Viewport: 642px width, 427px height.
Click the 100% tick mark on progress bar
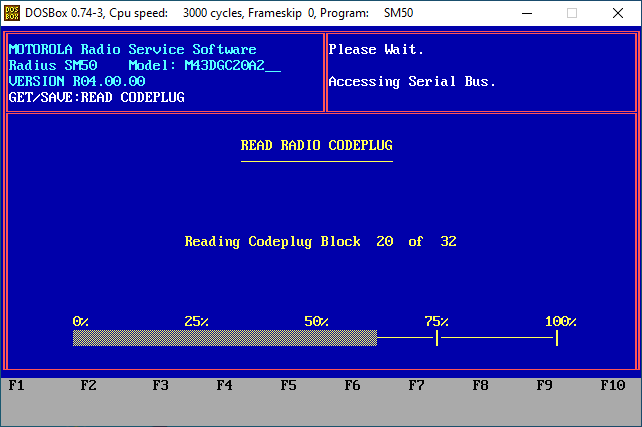[x=557, y=338]
